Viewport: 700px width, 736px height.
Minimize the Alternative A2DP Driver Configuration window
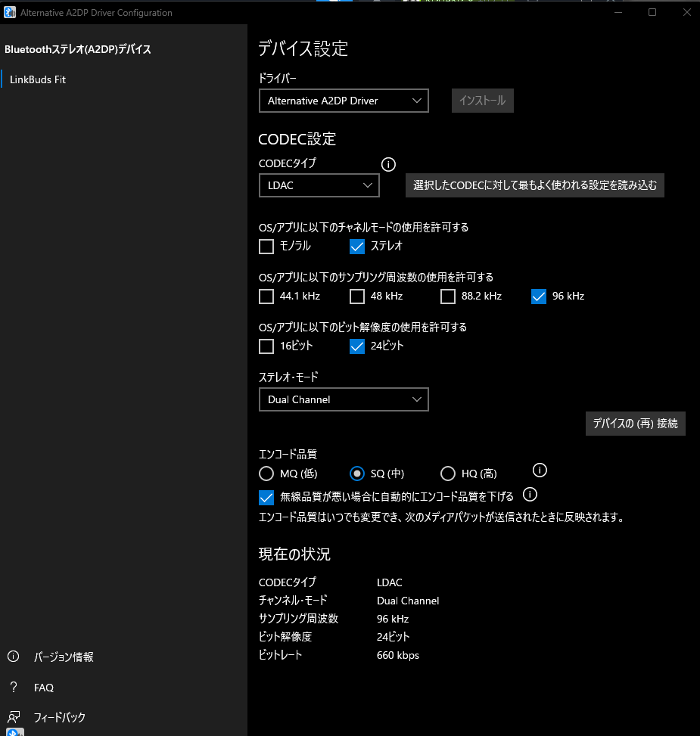click(x=618, y=12)
